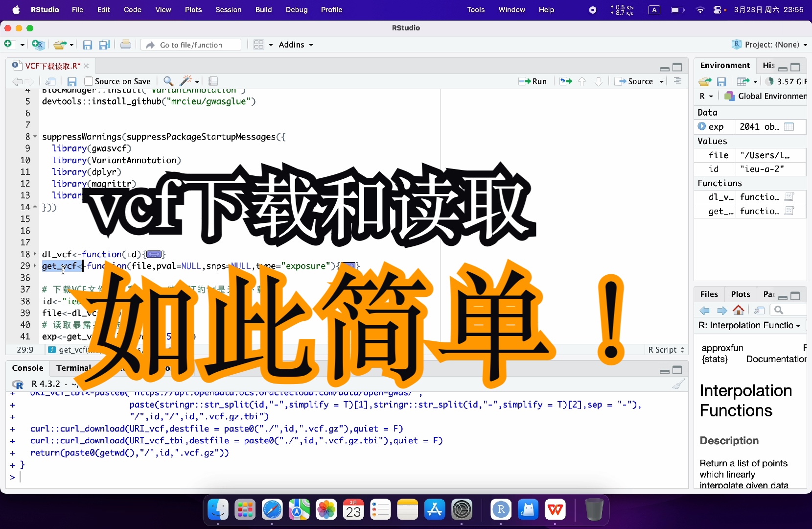
Task: Create a new R script file
Action: click(x=8, y=45)
